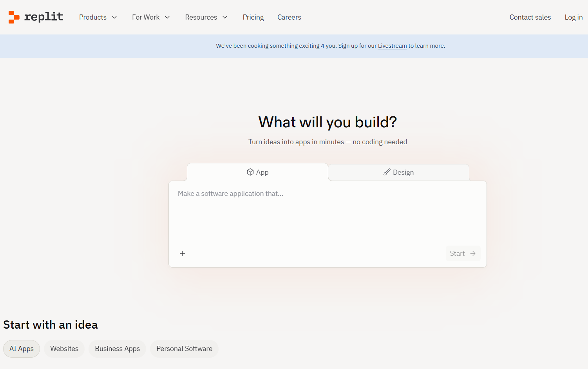The height and width of the screenshot is (369, 588).
Task: Open the Pricing page
Action: point(253,17)
